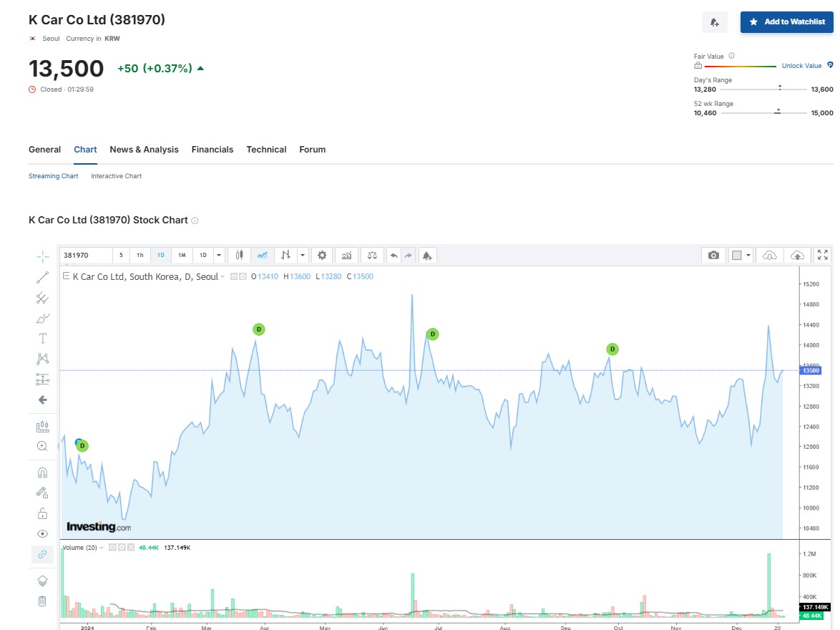Image resolution: width=840 pixels, height=630 pixels.
Task: Toggle the sync drawings link icon
Action: click(x=42, y=554)
